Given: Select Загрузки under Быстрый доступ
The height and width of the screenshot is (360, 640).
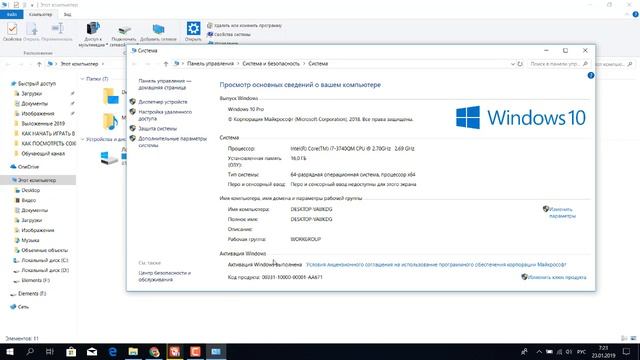Looking at the screenshot, I should coord(31,93).
